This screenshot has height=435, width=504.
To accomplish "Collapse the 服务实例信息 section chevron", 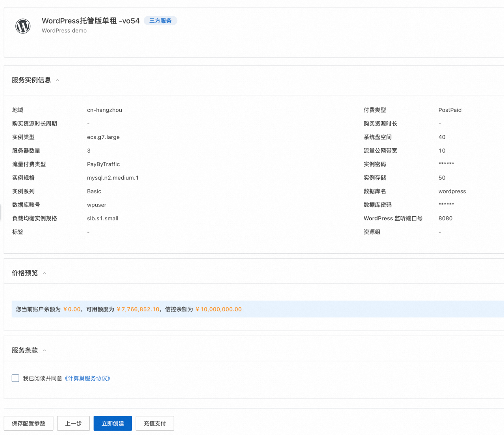I will [x=57, y=80].
